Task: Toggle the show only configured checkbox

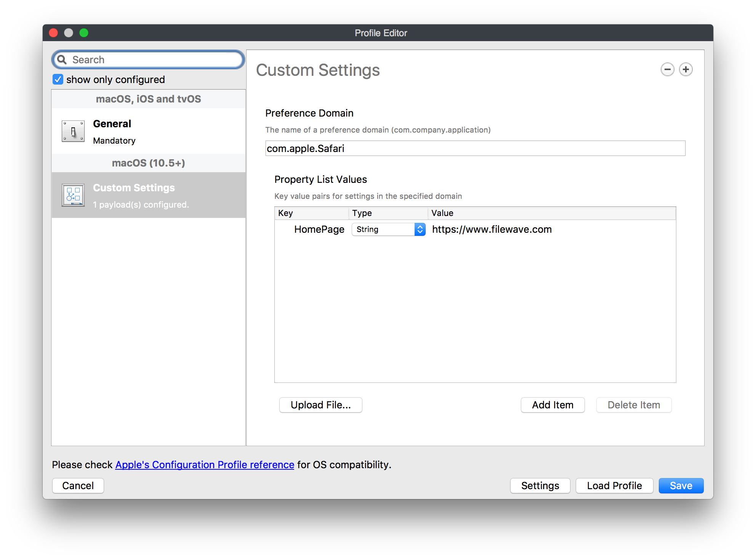Action: [x=58, y=80]
